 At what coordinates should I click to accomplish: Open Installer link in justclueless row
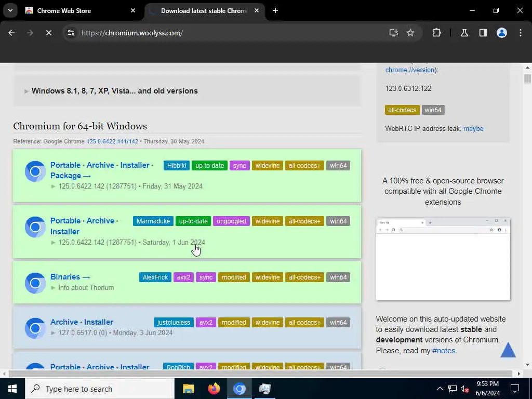98,322
